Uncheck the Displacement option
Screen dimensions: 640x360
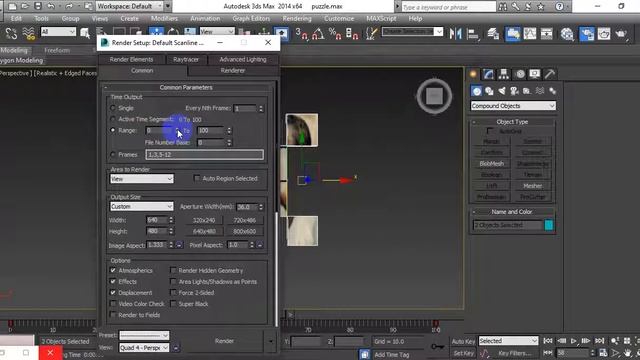[113, 293]
